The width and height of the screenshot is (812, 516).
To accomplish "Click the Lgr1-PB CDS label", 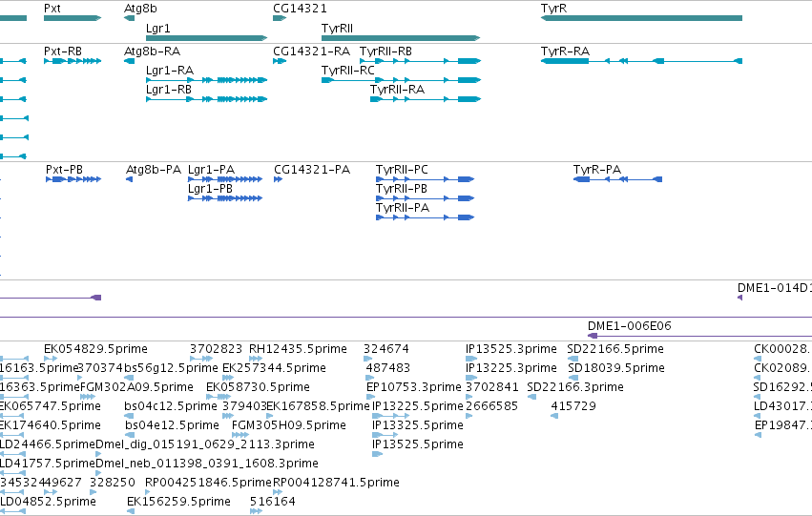I will coord(210,189).
